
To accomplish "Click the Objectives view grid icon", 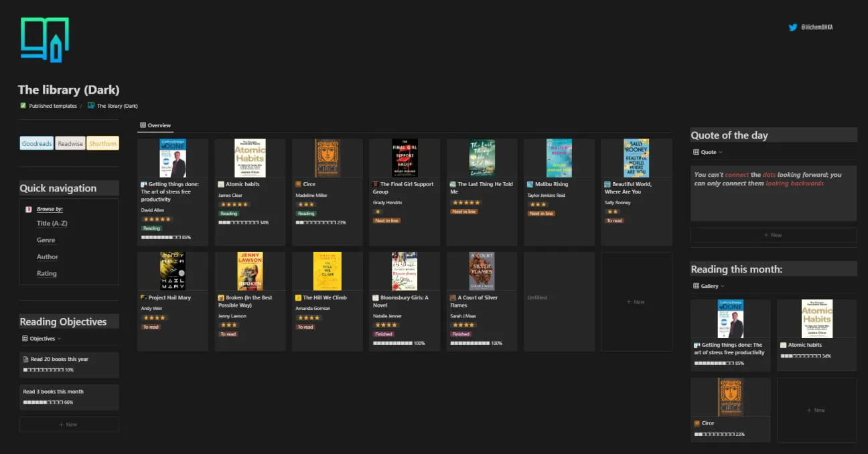I will (25, 339).
